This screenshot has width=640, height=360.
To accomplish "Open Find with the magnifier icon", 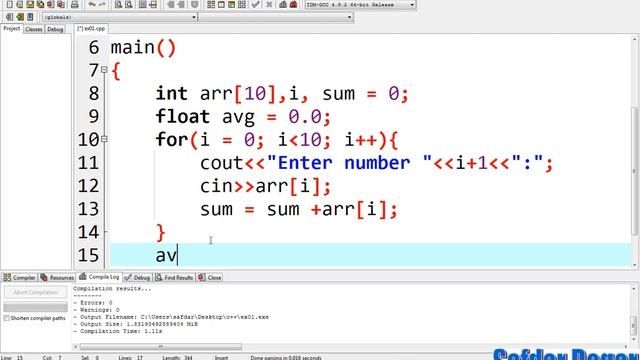I will pyautogui.click(x=118, y=4).
